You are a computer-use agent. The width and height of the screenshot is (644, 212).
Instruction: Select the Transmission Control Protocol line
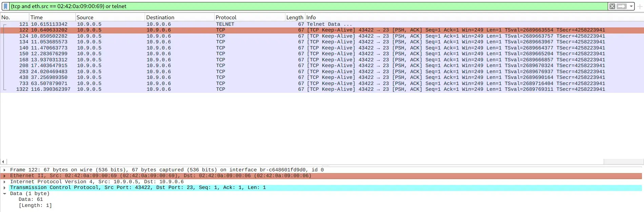pyautogui.click(x=138, y=188)
